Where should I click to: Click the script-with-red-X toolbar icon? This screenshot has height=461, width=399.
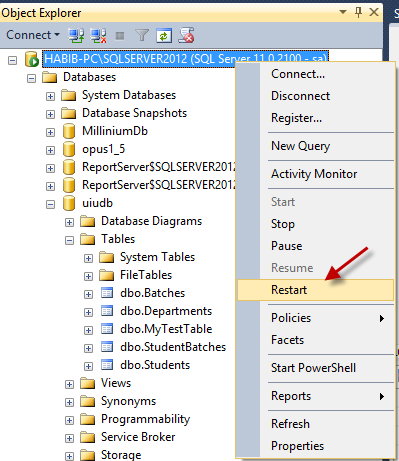coord(186,35)
